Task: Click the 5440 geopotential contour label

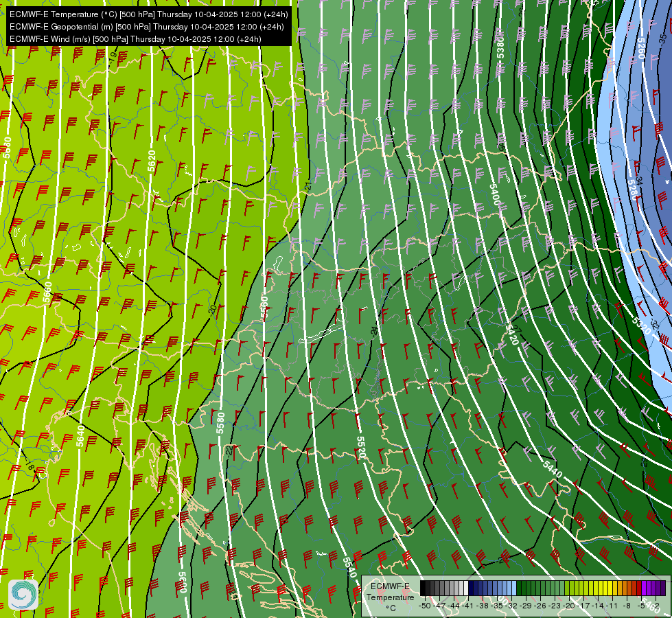Action: 552,470
